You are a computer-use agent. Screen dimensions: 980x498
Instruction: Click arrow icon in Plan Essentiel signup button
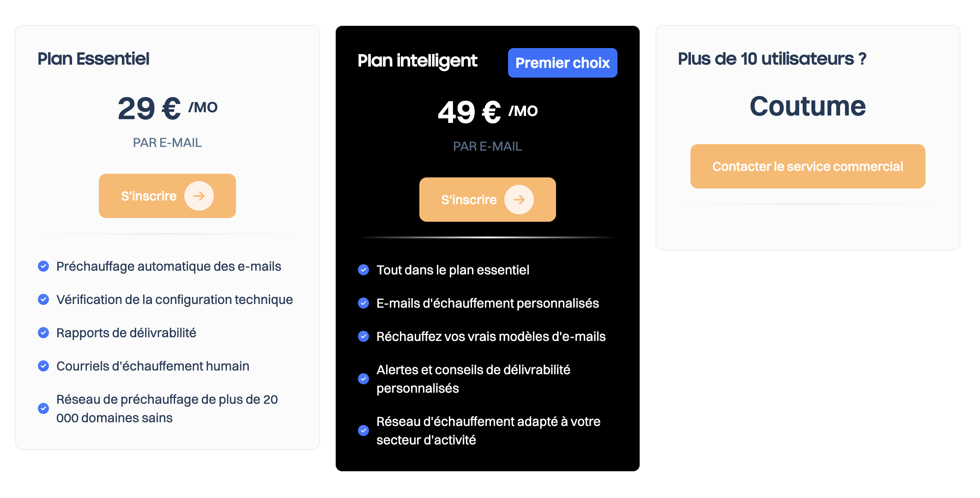[199, 196]
